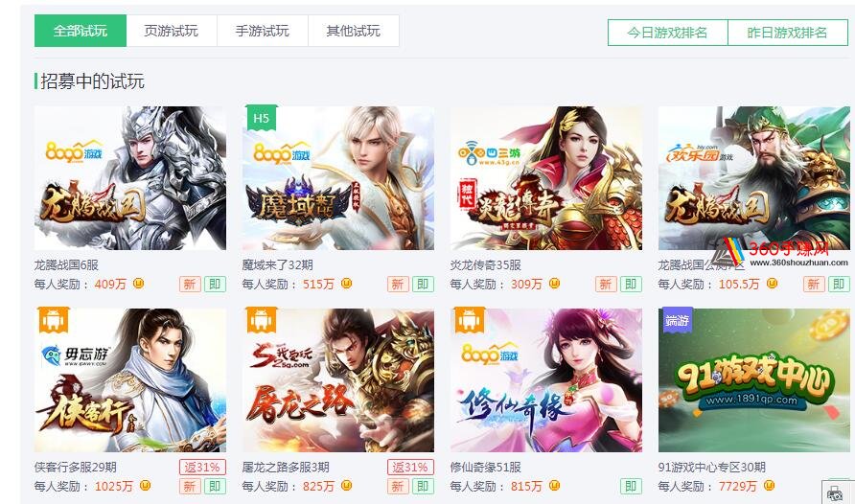Switch to the 手游试玩 tab
Viewport: 855px width, 504px height.
click(263, 31)
